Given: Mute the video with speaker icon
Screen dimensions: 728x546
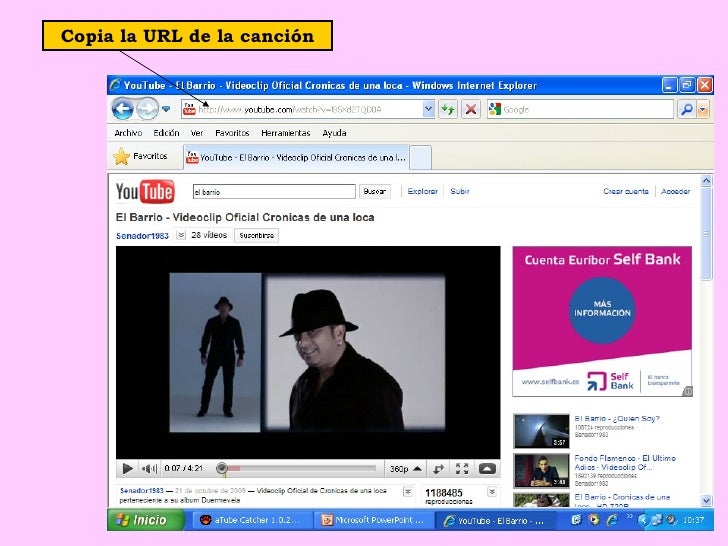Looking at the screenshot, I should (149, 468).
